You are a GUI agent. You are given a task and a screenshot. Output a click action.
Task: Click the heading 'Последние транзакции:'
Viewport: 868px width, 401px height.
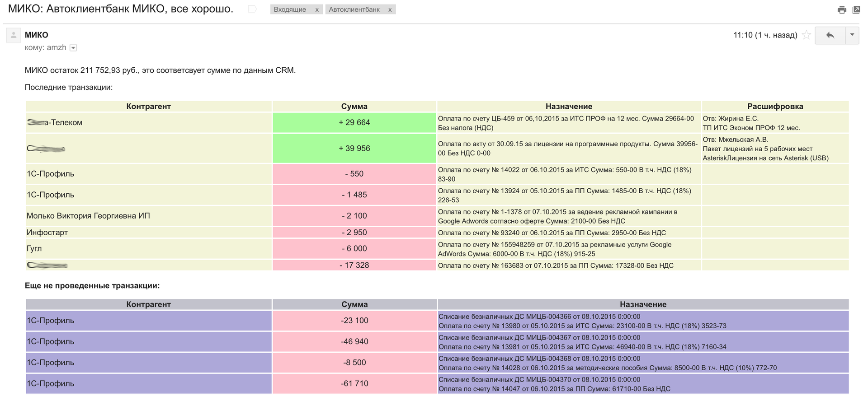[x=69, y=87]
